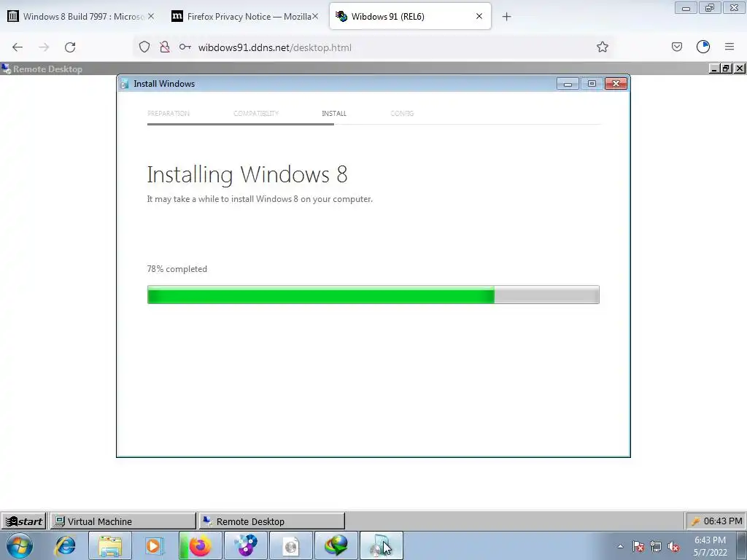Click the green installation progress bar

(373, 295)
